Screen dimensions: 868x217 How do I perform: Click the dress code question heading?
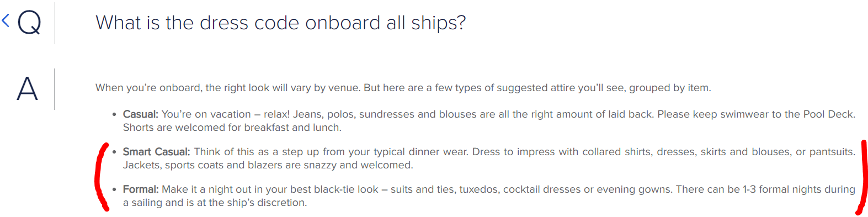coord(281,23)
